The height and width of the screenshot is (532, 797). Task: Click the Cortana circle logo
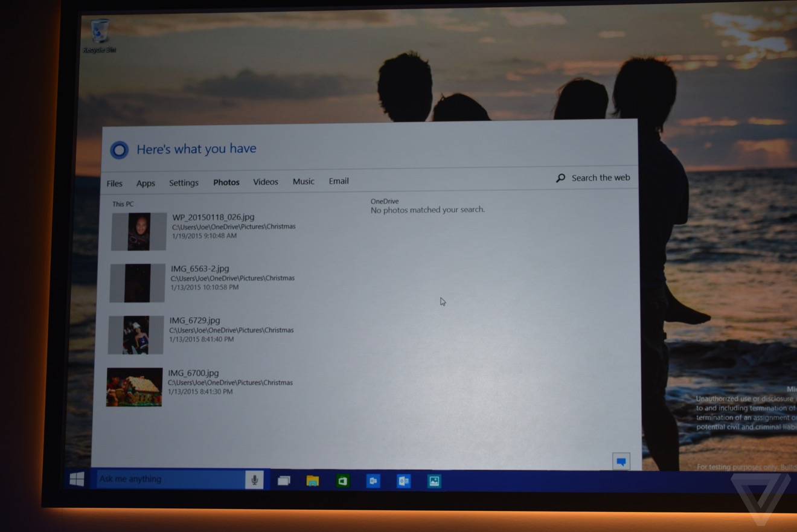[x=119, y=150]
